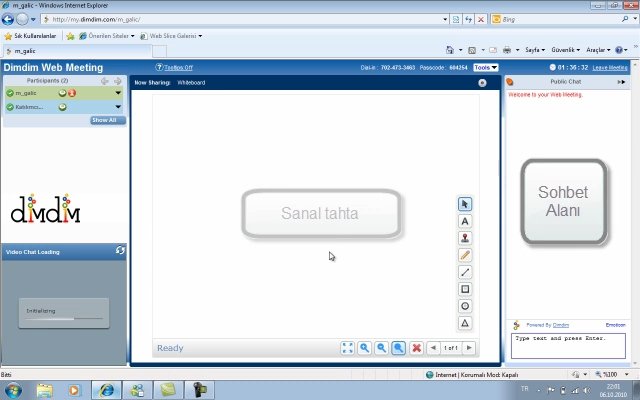Open Sık Kullanılanlar favorites

pos(30,36)
